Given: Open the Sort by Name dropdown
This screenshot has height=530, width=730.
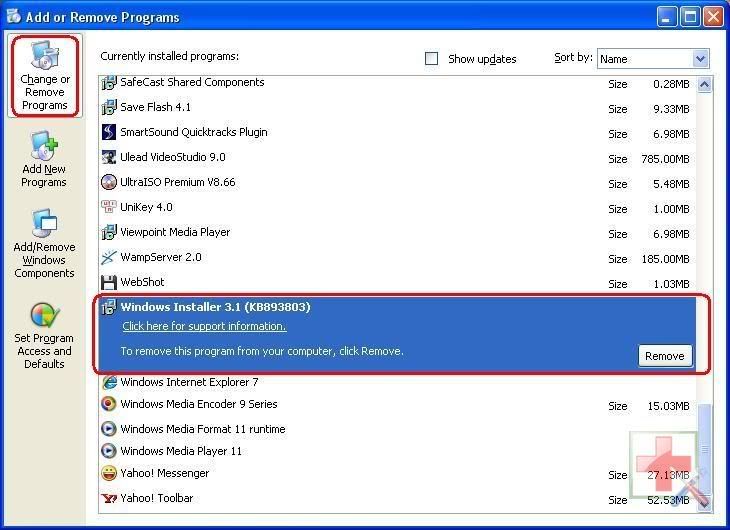Looking at the screenshot, I should tap(653, 59).
